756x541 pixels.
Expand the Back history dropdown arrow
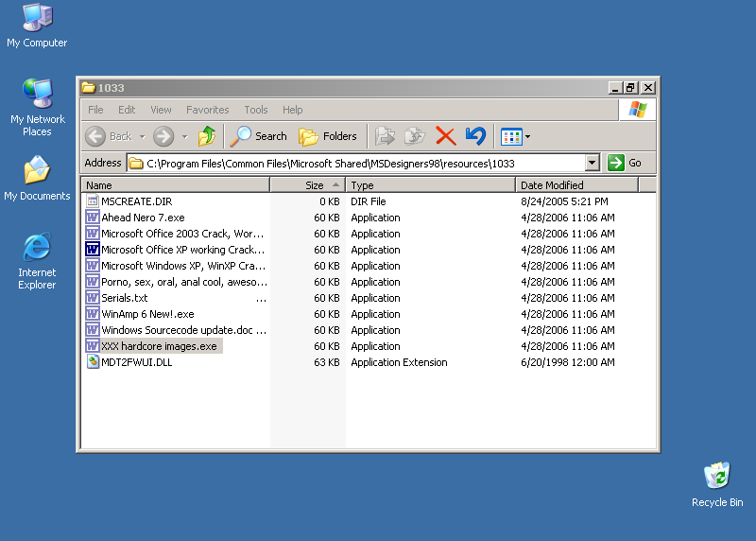point(143,137)
